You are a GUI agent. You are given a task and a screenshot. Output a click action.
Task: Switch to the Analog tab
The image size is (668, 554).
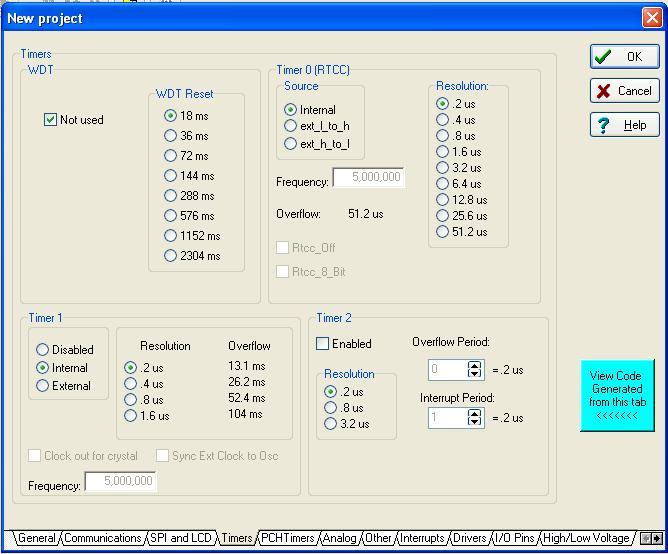coord(340,538)
